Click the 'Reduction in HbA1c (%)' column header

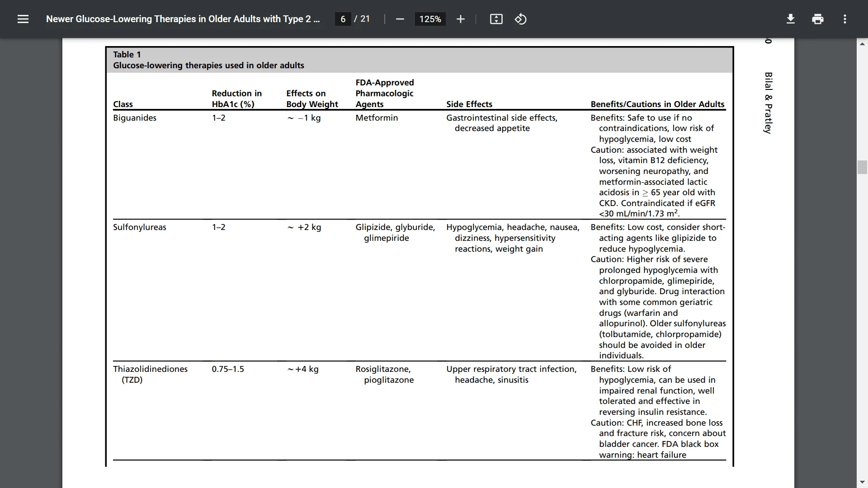pyautogui.click(x=237, y=99)
